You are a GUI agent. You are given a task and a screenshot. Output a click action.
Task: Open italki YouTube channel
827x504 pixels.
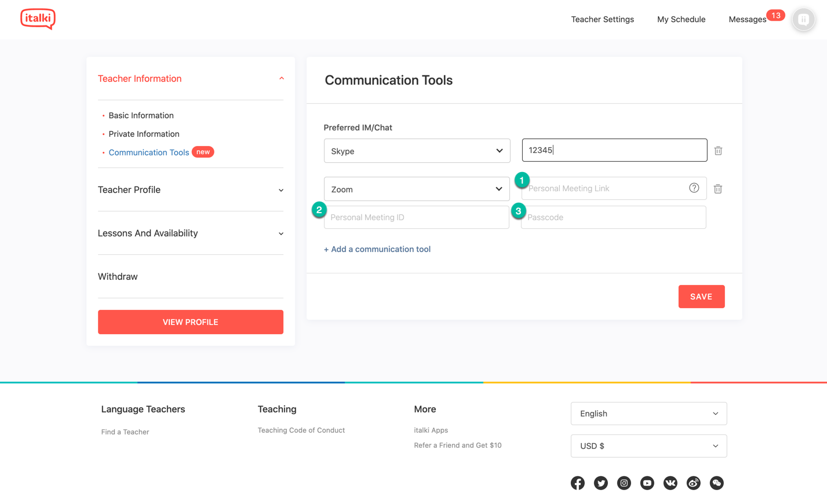coord(647,483)
